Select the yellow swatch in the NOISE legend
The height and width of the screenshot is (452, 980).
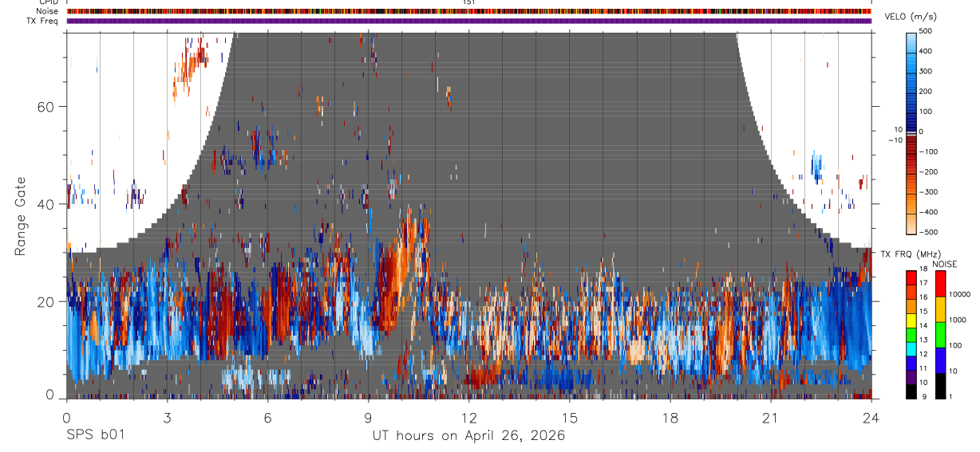pyautogui.click(x=940, y=309)
